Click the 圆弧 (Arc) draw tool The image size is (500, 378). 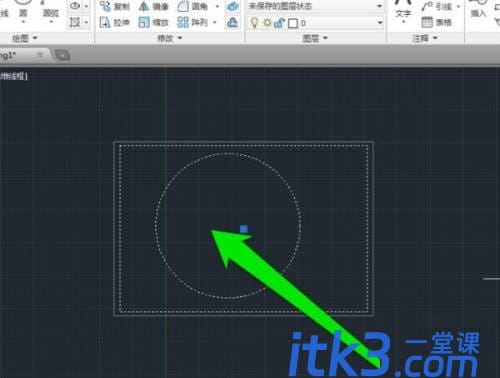[x=50, y=8]
